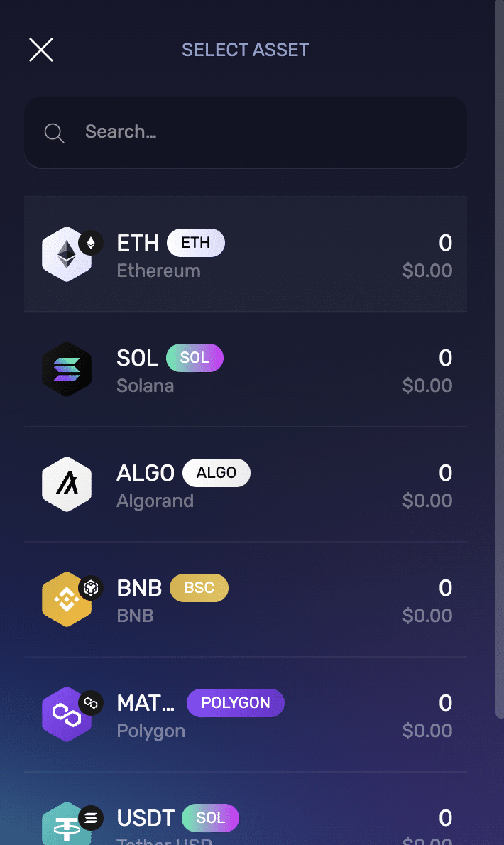Click the Algorand hexagon logo icon
504x845 pixels.
[x=67, y=485]
